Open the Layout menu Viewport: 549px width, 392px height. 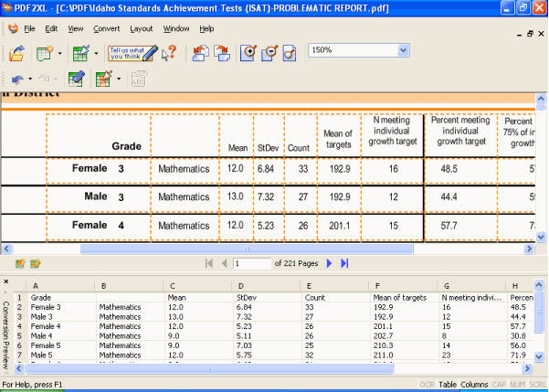point(141,28)
